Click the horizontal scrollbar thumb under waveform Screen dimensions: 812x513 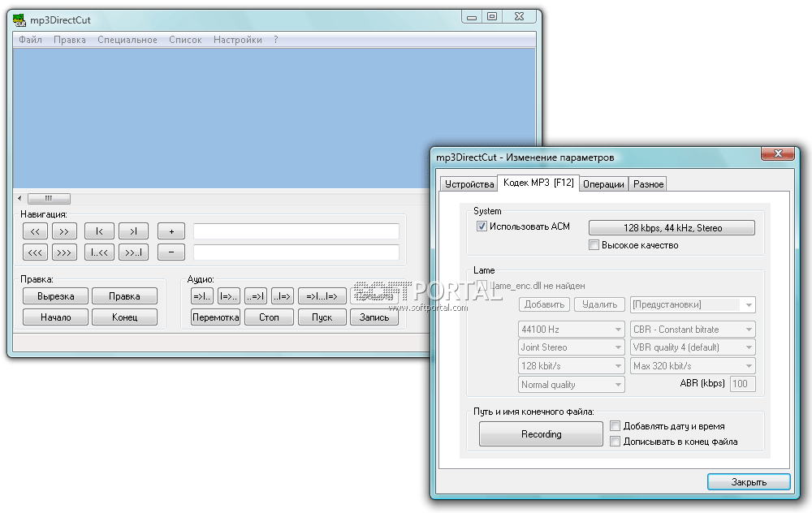coord(49,198)
